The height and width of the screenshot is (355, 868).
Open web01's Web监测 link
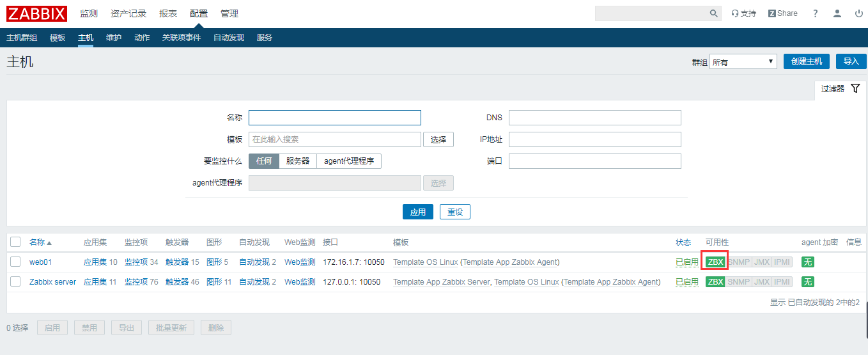[x=300, y=262]
